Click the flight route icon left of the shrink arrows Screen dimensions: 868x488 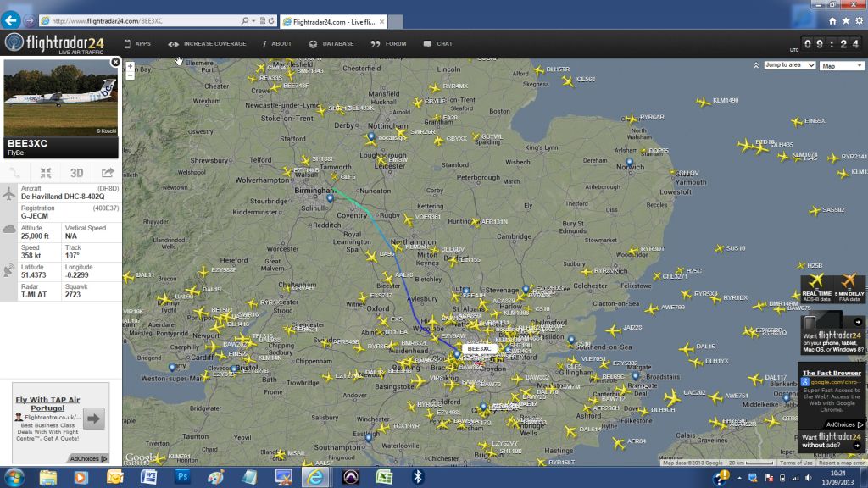15,173
